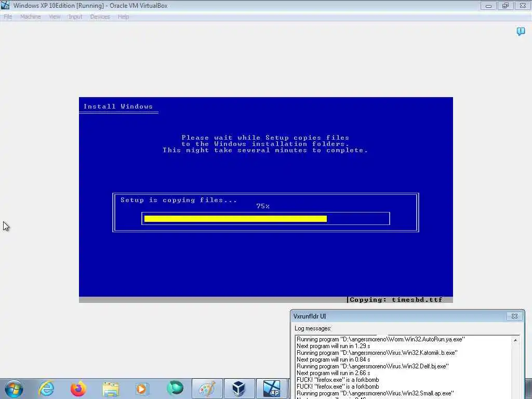Open Windows Explorer folder icon in taskbar
Screen dimensions: 532x399
tap(111, 389)
